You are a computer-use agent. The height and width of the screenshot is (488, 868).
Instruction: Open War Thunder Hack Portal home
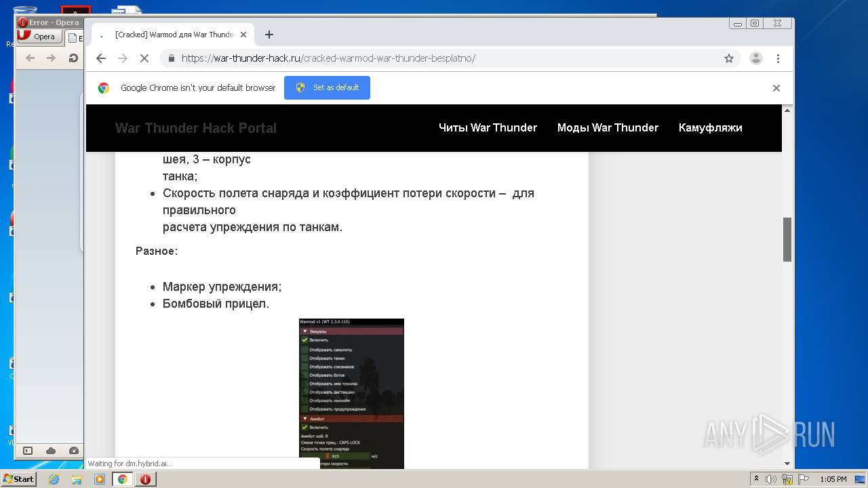(x=196, y=128)
